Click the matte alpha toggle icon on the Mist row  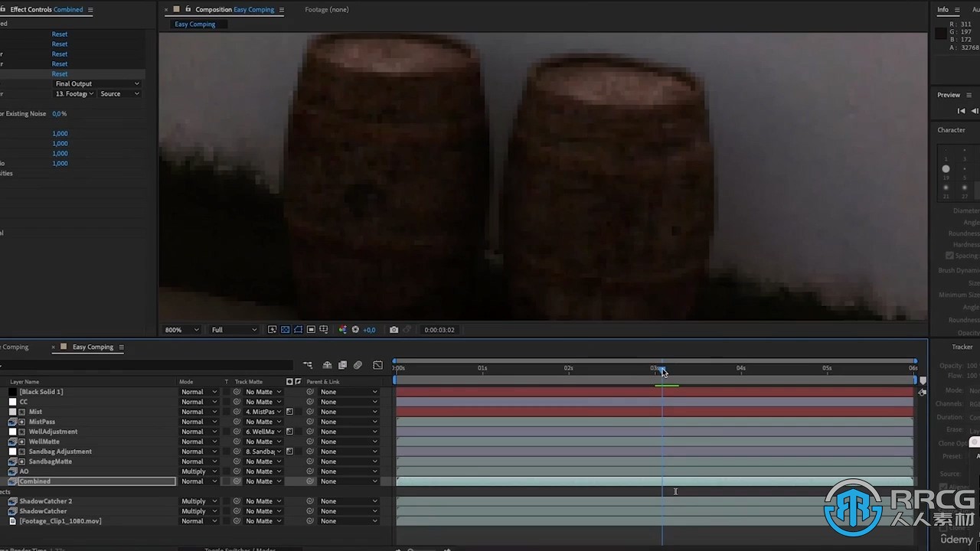(x=290, y=412)
